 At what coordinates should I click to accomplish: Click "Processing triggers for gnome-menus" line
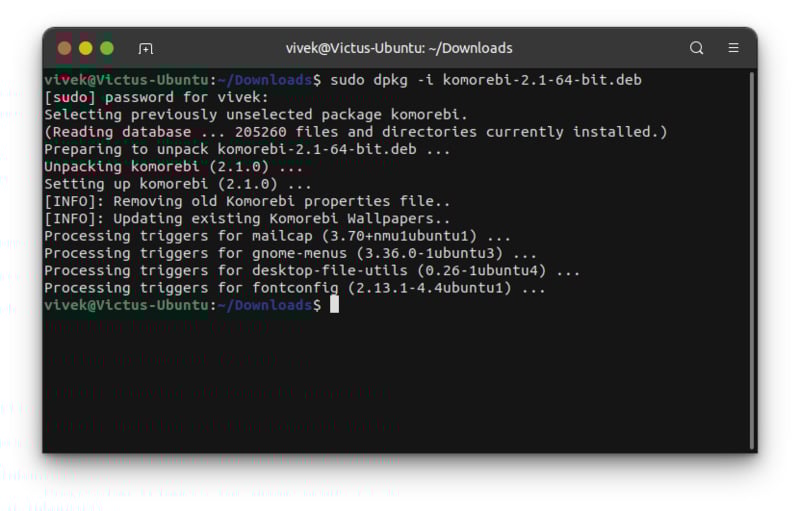290,253
